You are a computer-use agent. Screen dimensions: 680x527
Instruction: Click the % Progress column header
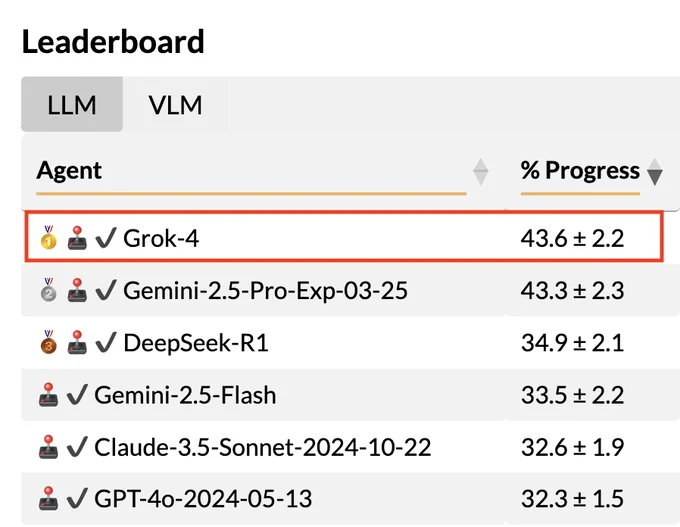click(x=580, y=170)
